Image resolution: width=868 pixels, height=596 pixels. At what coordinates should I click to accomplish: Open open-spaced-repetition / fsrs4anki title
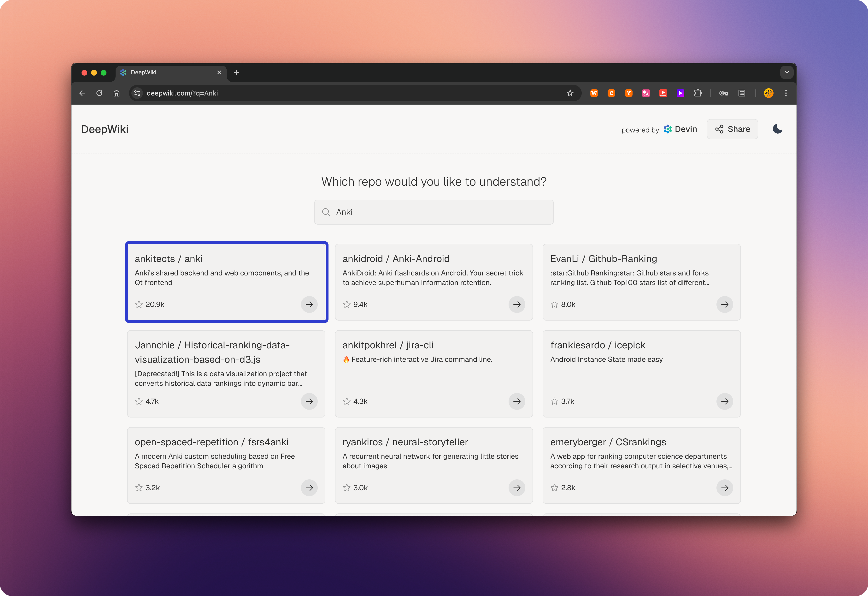[x=211, y=442]
